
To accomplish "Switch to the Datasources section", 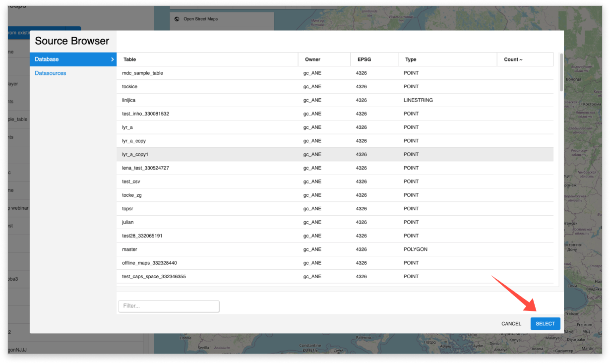I will point(51,72).
